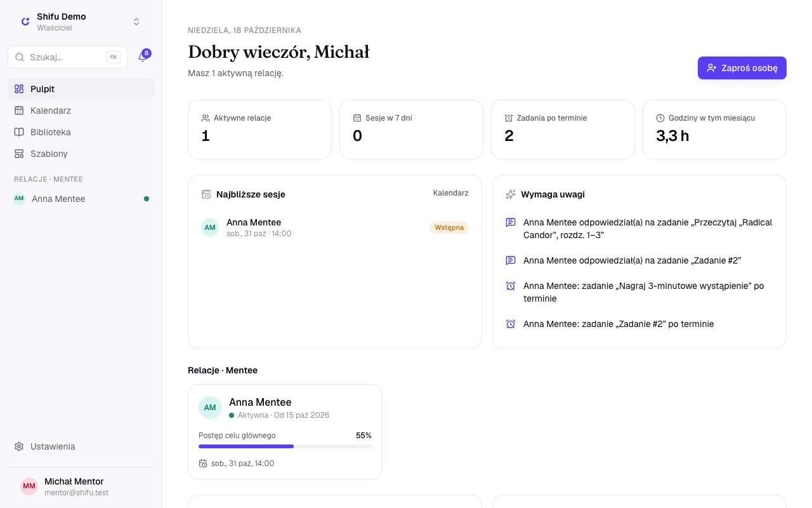
Task: Open the overdue Zadanie #2 po terminie notice
Action: (639, 324)
